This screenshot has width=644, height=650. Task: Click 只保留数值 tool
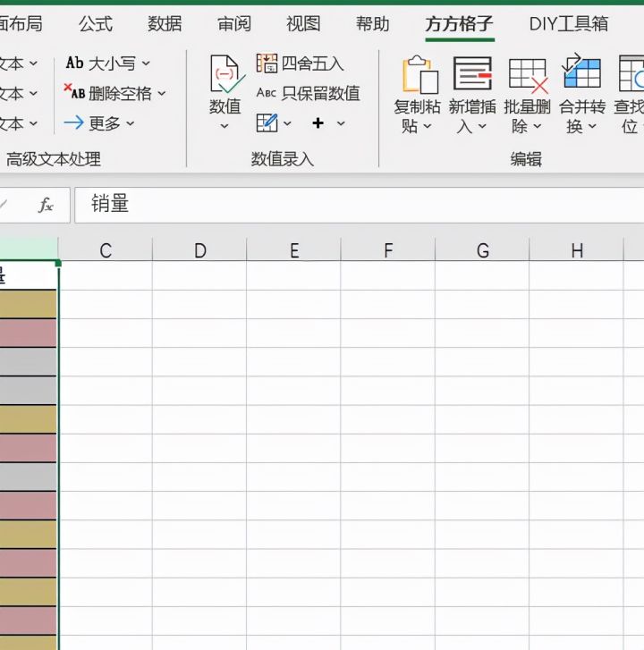pyautogui.click(x=308, y=93)
